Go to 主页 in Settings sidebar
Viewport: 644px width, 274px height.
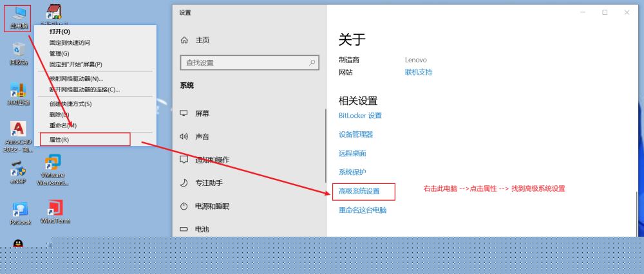pos(202,40)
